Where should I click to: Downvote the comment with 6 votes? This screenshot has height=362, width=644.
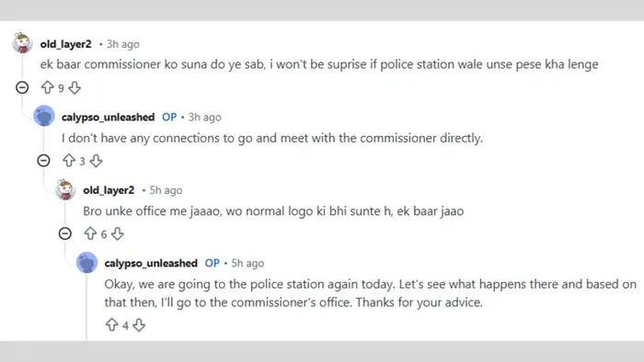point(118,233)
